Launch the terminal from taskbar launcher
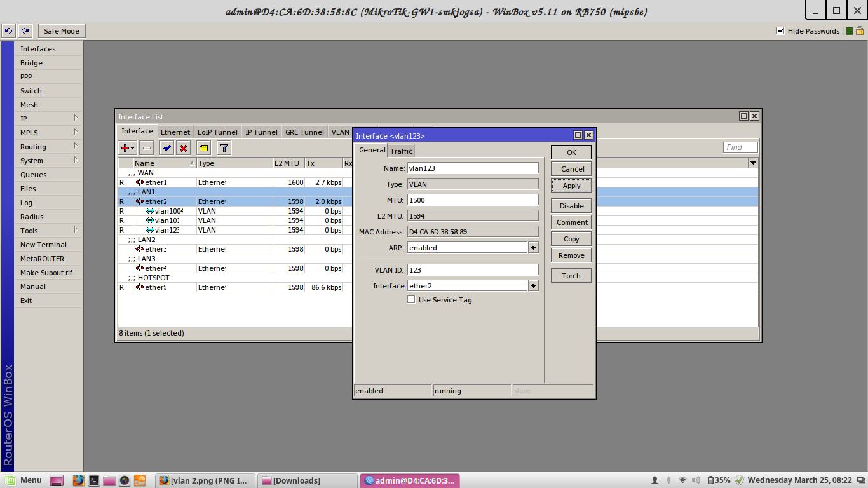Viewport: 868px width, 488px height. point(93,480)
